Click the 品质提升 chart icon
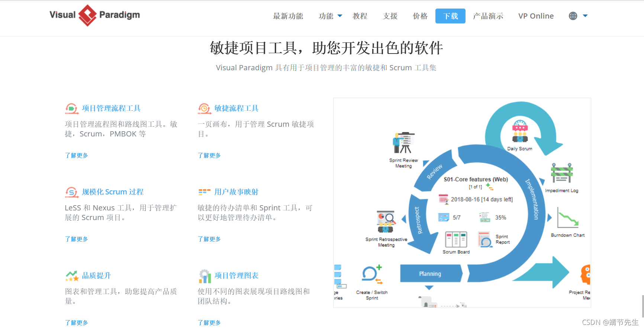 tap(72, 276)
